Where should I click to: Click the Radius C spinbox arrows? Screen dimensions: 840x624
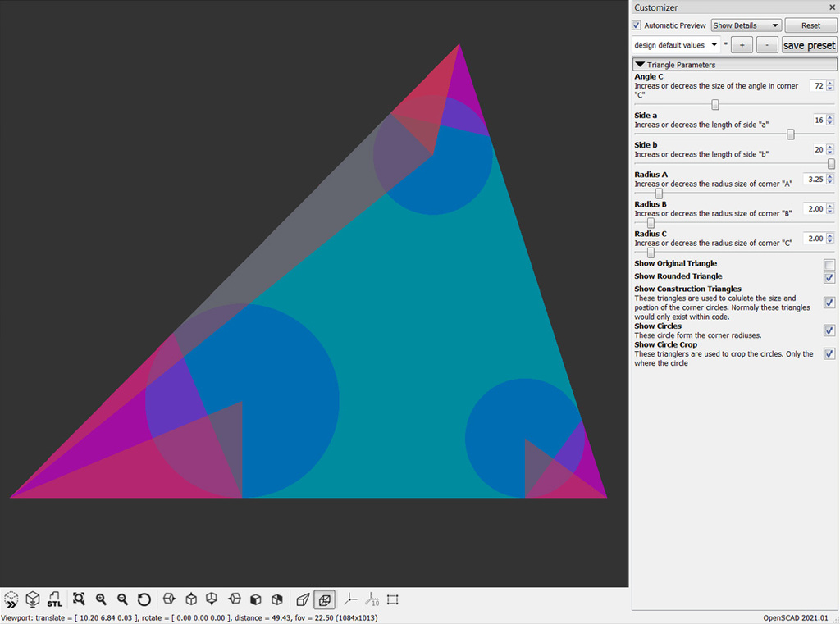click(830, 239)
